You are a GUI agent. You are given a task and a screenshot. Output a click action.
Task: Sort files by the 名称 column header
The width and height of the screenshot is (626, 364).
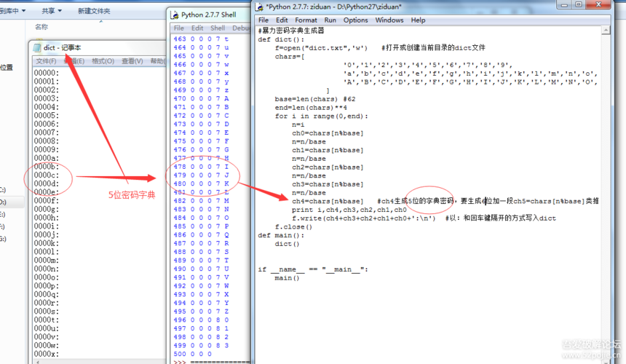41,27
